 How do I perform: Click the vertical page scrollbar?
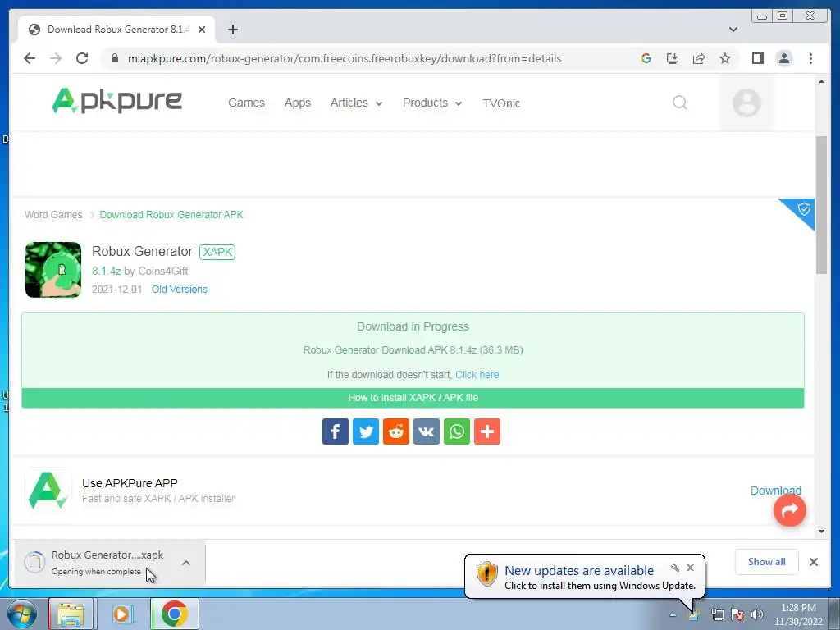821,205
